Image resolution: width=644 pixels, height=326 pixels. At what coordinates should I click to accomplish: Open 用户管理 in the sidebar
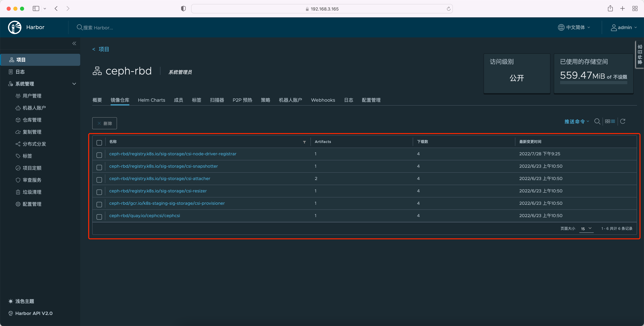point(32,96)
